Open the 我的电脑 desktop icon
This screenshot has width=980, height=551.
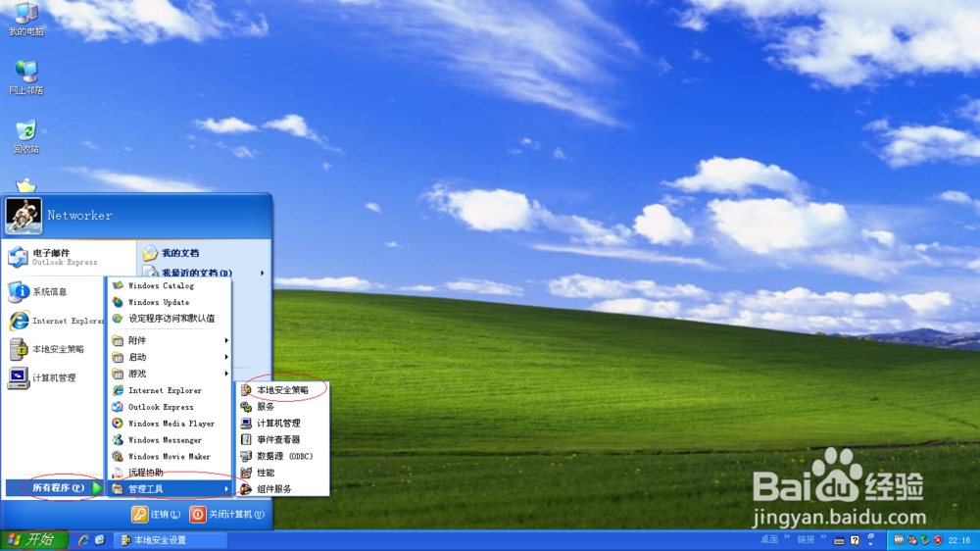(x=26, y=19)
